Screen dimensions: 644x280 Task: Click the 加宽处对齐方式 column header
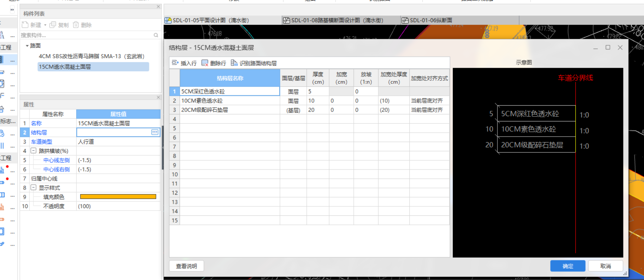(x=429, y=78)
